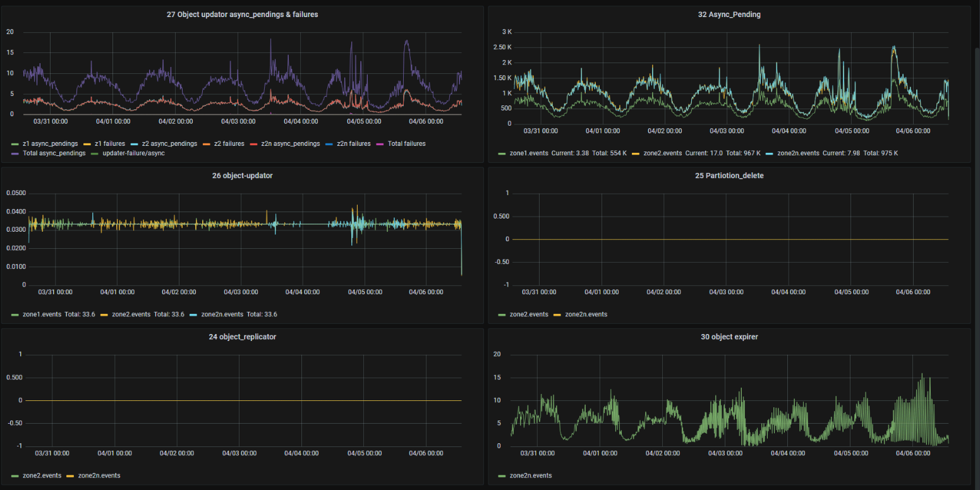Screen dimensions: 980x490
Task: Toggle zone1.events series in object-updator legend
Action: 42,314
